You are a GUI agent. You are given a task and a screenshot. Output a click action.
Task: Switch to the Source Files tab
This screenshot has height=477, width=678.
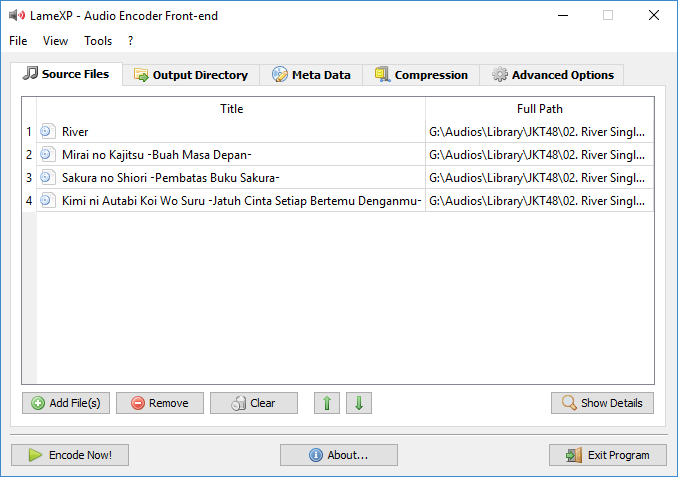click(67, 74)
